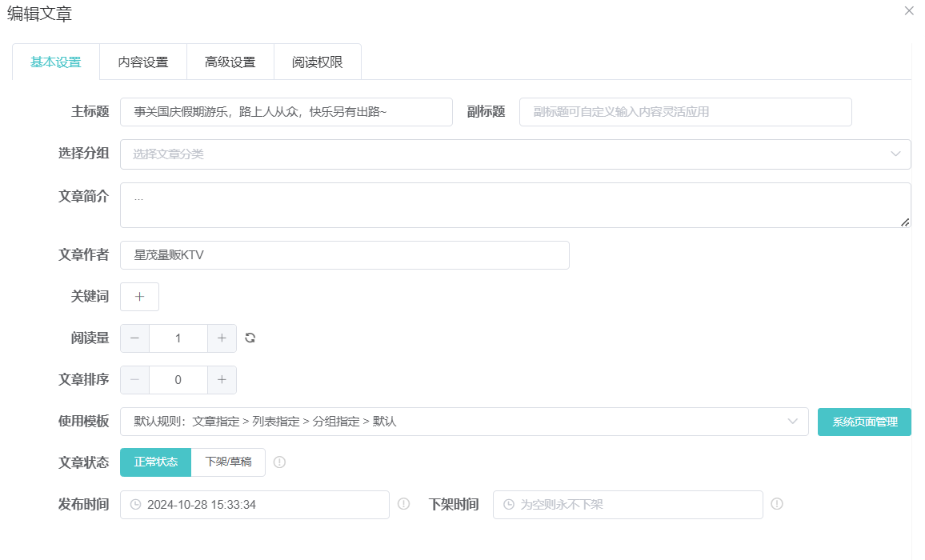Click the 文章作者 input field
925x560 pixels.
pyautogui.click(x=344, y=255)
